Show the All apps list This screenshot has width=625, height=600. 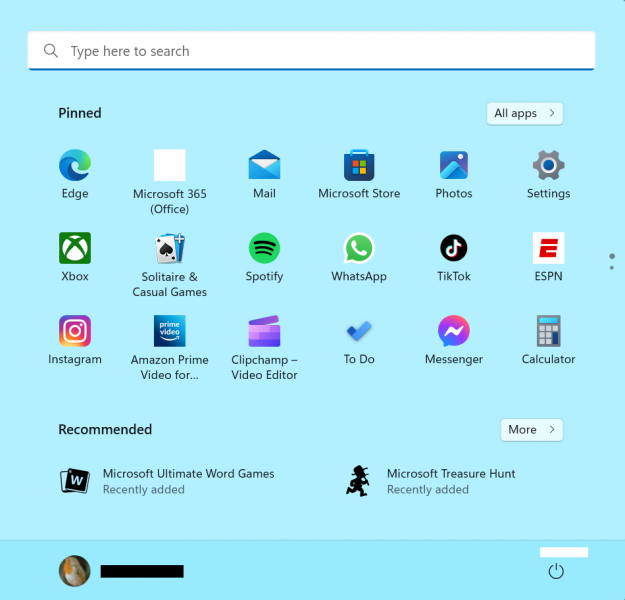point(525,113)
